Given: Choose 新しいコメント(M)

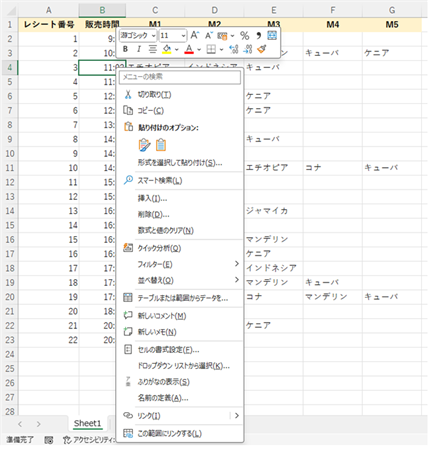Looking at the screenshot, I should click(x=180, y=316).
